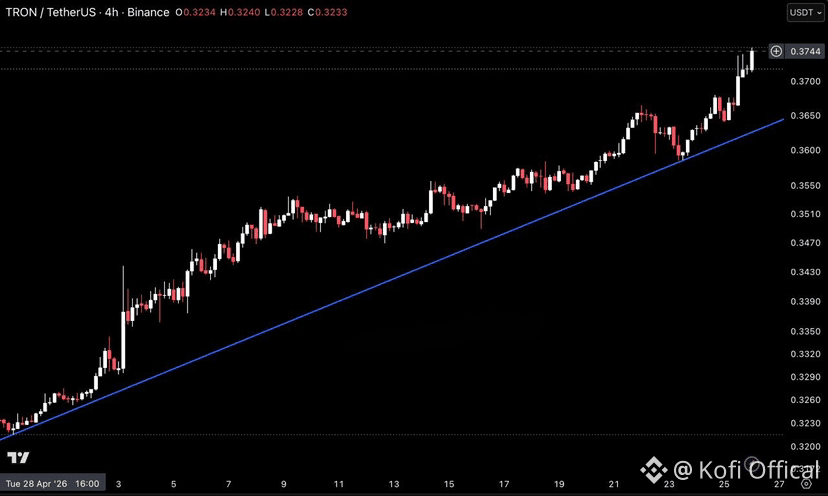The width and height of the screenshot is (828, 496).
Task: Click the TRON / TetherUS symbol title
Action: coord(51,12)
